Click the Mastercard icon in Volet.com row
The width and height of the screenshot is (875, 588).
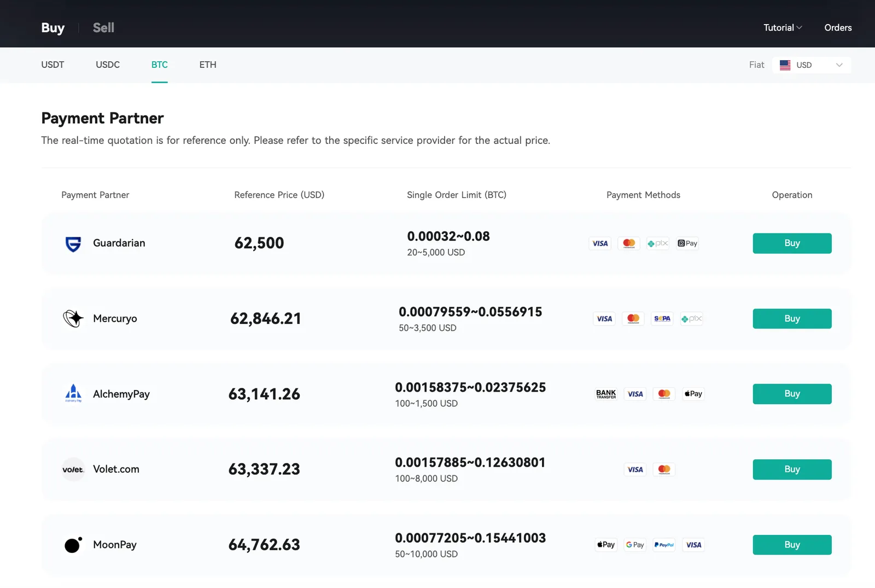tap(664, 469)
